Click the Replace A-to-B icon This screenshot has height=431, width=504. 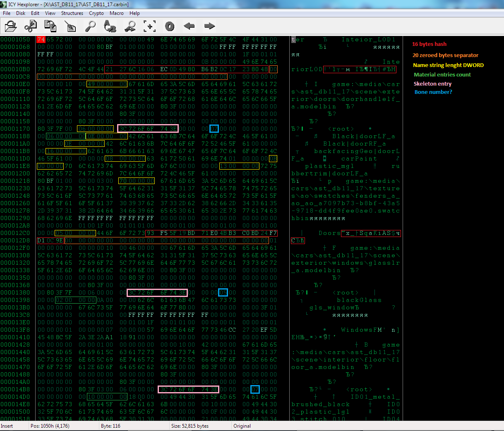(x=110, y=26)
